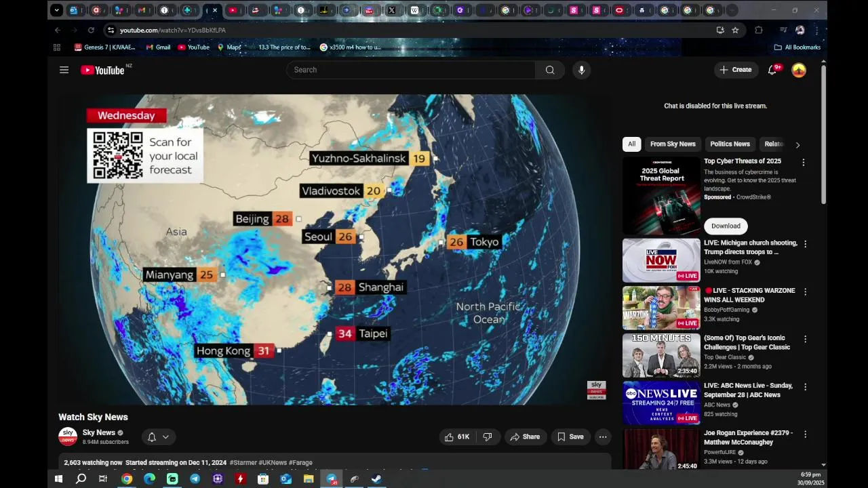
Task: Click the Sky News watermark subscribe button
Action: (596, 390)
